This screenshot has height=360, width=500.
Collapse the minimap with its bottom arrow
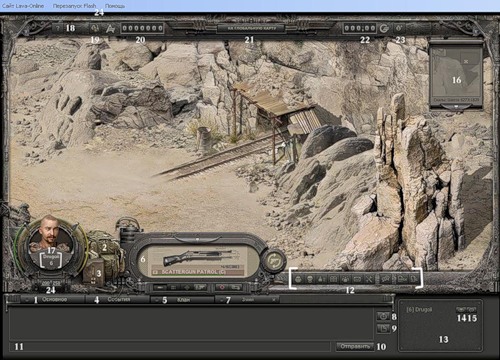click(x=456, y=106)
